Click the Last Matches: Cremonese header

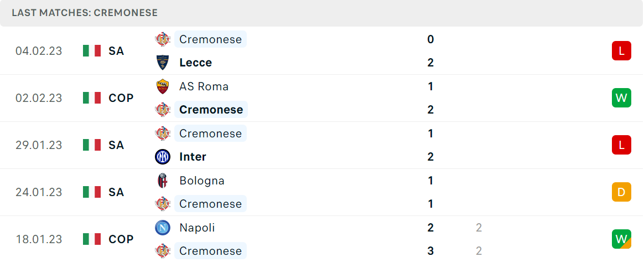85,13
